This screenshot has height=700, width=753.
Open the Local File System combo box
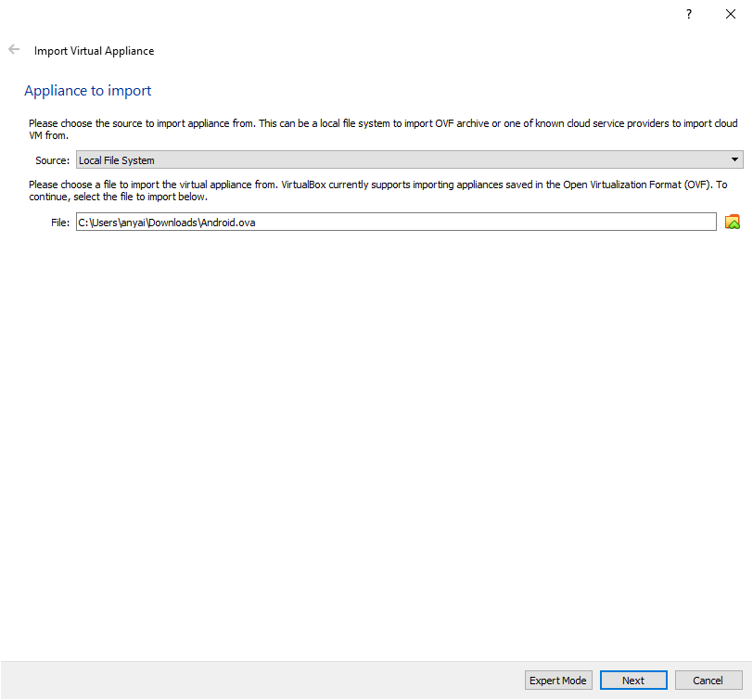[x=409, y=159]
